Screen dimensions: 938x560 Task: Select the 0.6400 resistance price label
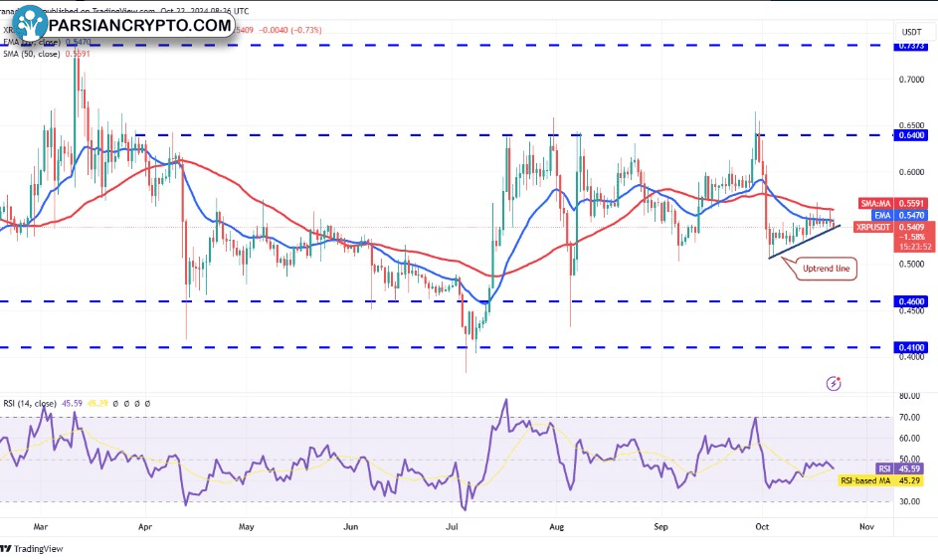[910, 135]
